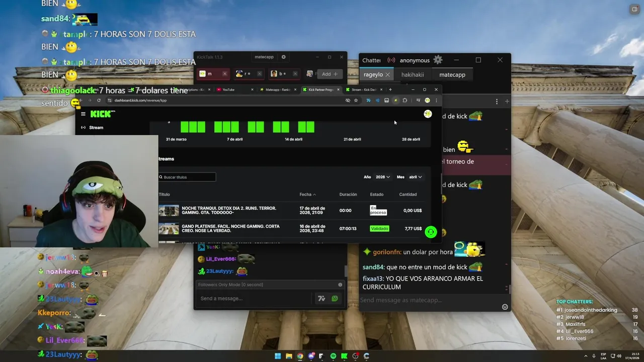Open Chatterino settings gear

coord(438,60)
